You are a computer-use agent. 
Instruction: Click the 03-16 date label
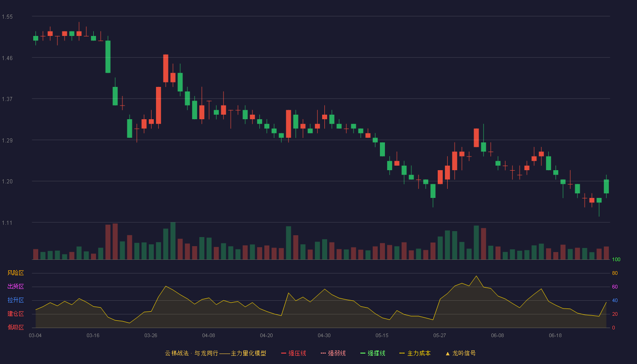tap(93, 335)
